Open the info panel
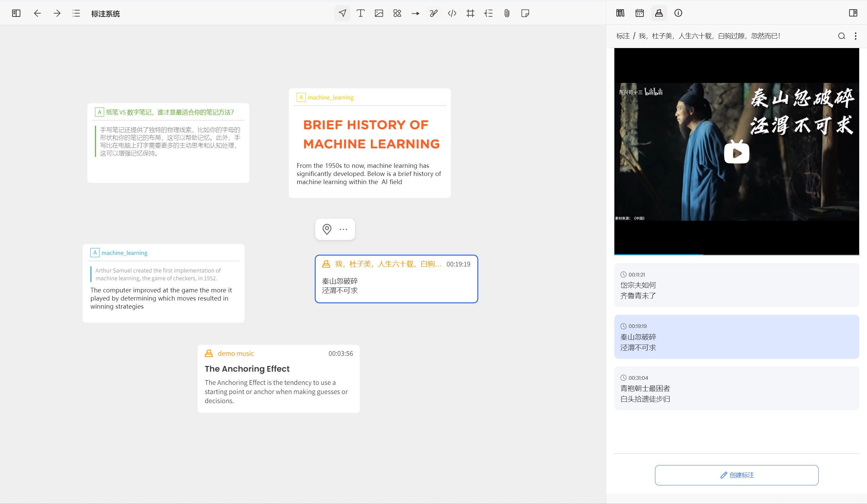 pos(678,13)
